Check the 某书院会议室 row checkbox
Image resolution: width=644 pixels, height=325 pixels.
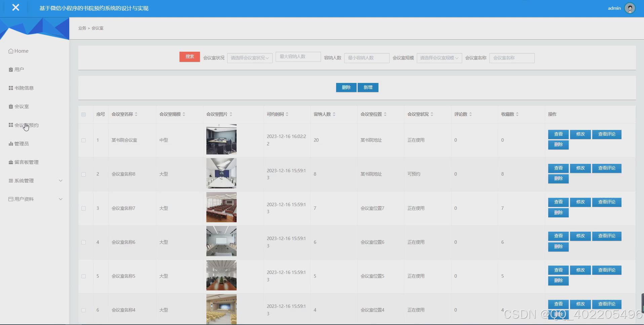pyautogui.click(x=84, y=140)
